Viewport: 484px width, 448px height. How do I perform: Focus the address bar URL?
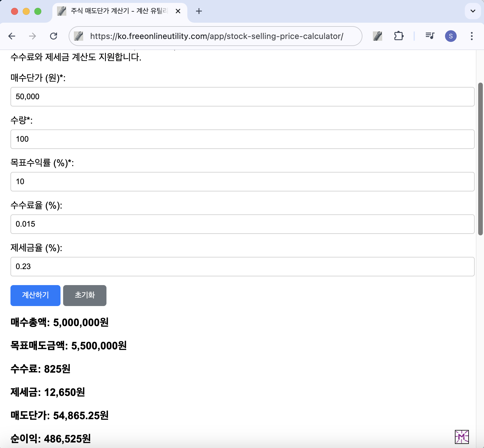(x=217, y=36)
